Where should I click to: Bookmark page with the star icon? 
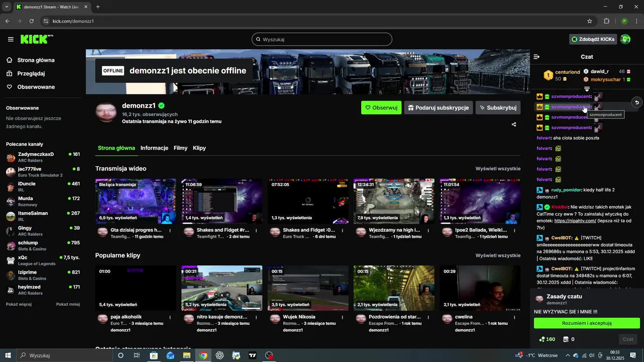[590, 21]
